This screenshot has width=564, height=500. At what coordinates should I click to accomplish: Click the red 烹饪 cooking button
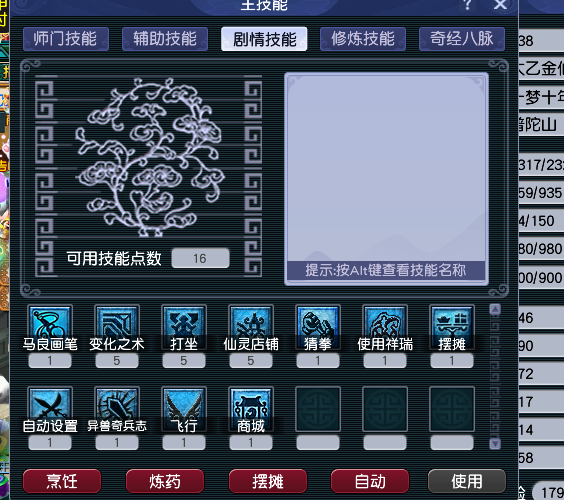62,481
